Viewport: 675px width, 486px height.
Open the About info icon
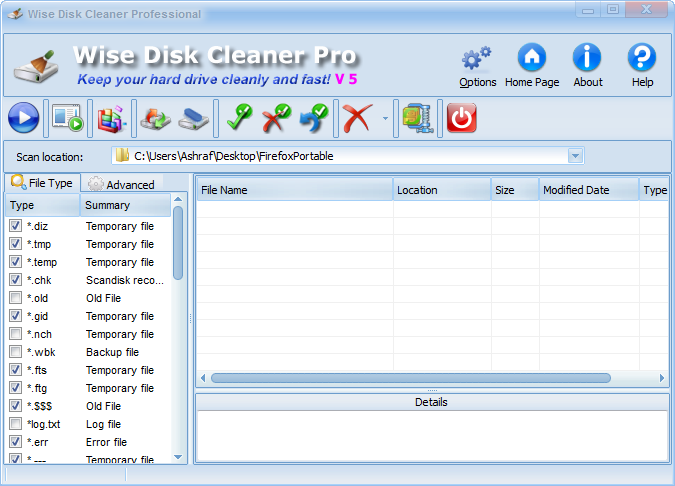587,66
